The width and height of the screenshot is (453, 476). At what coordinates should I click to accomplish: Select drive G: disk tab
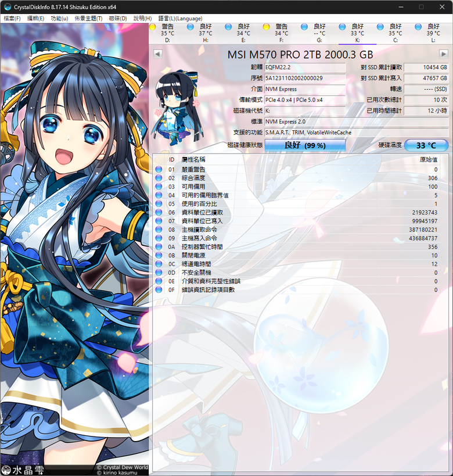coord(319,33)
